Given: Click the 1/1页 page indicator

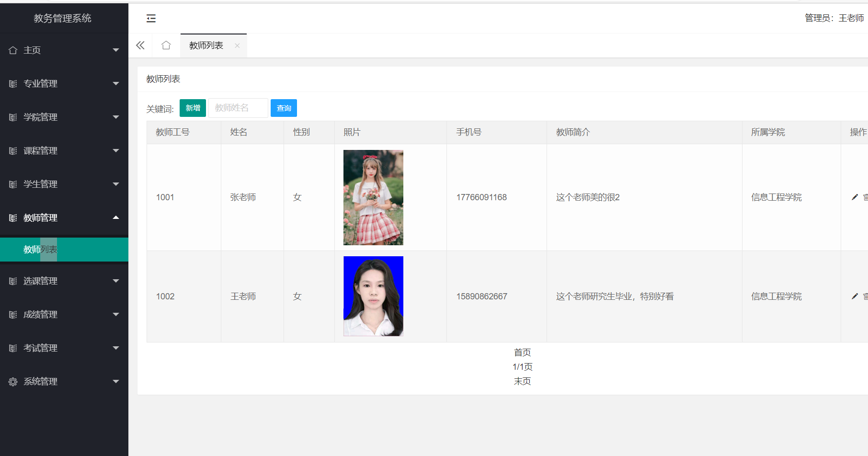Looking at the screenshot, I should [x=522, y=367].
